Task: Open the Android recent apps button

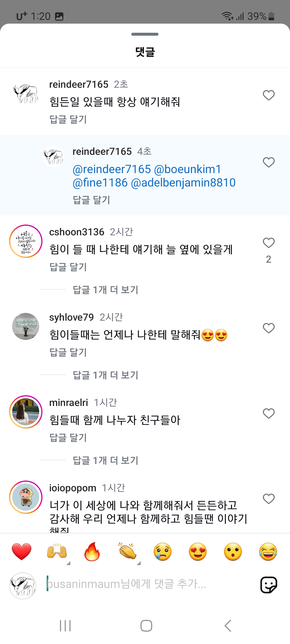Action: (x=65, y=626)
